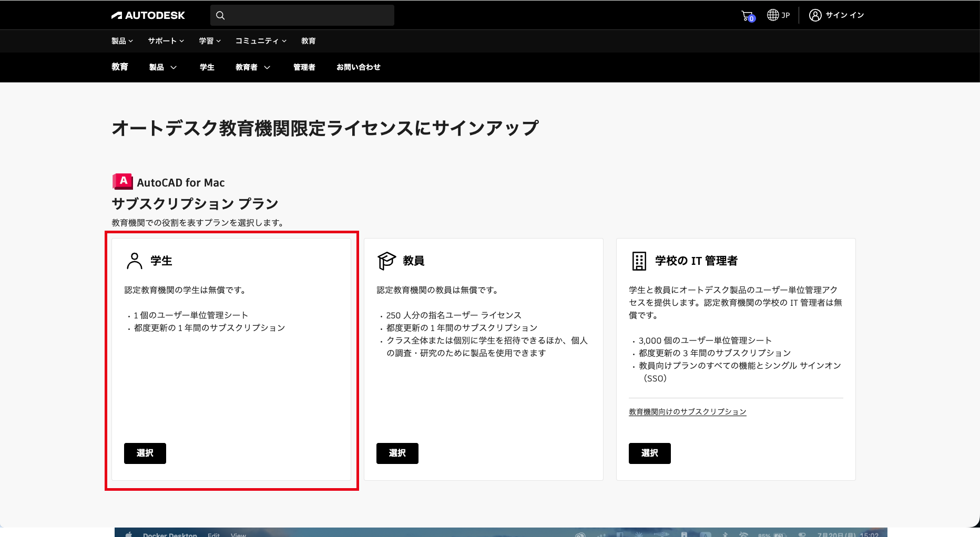The height and width of the screenshot is (537, 980).
Task: Click the bullet starting クラス全体または個別に学生を招待
Action: tap(487, 347)
